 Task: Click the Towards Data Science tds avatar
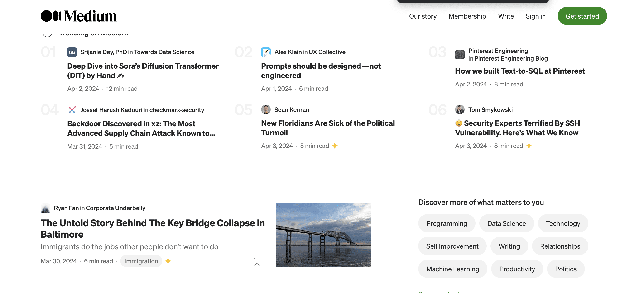point(72,52)
